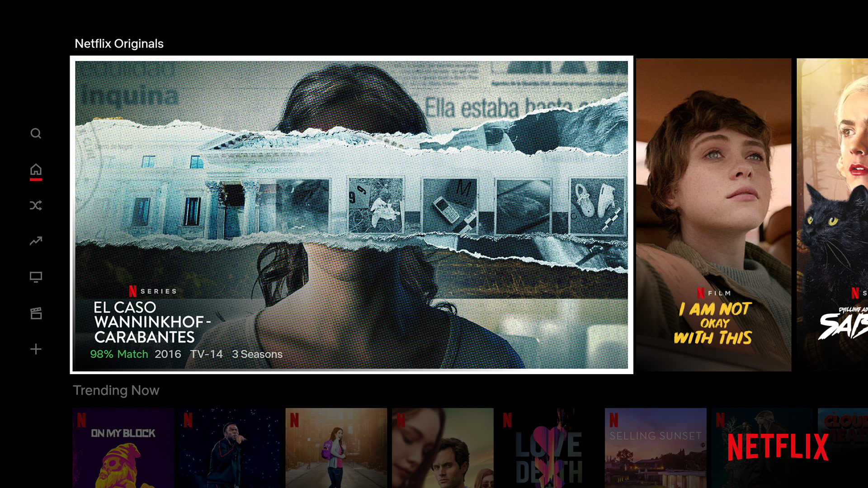
Task: Select the movies clapperboard icon
Action: click(36, 313)
